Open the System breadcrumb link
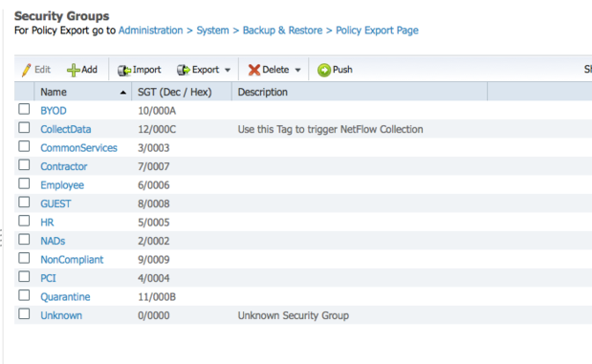Screen dimensions: 592x364 coord(212,31)
